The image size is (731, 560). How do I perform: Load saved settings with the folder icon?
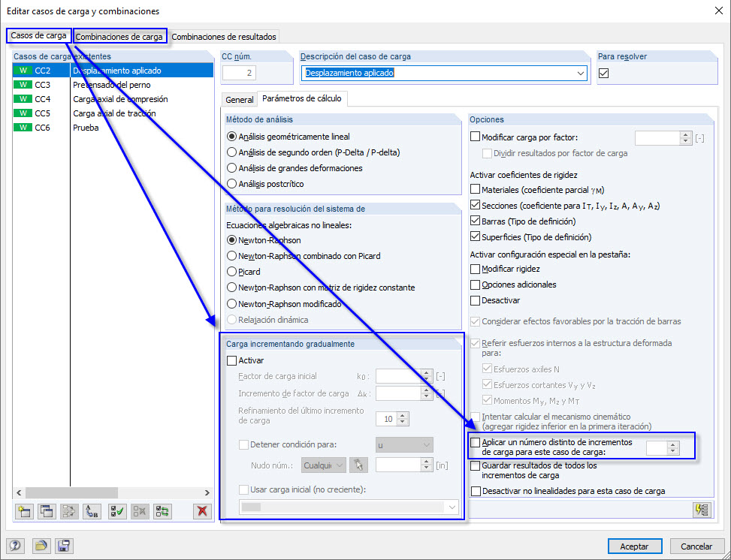[x=41, y=546]
